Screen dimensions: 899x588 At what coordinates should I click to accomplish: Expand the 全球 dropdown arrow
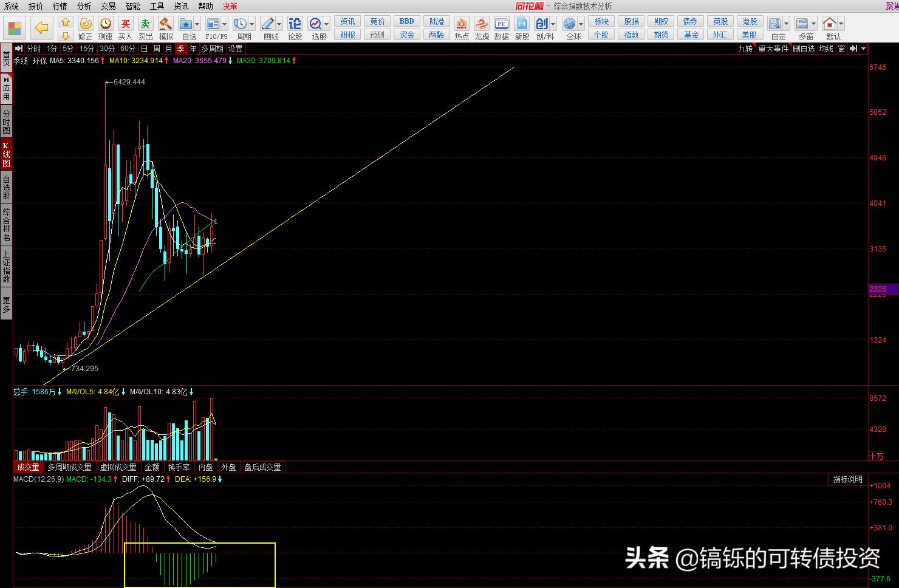tap(581, 24)
